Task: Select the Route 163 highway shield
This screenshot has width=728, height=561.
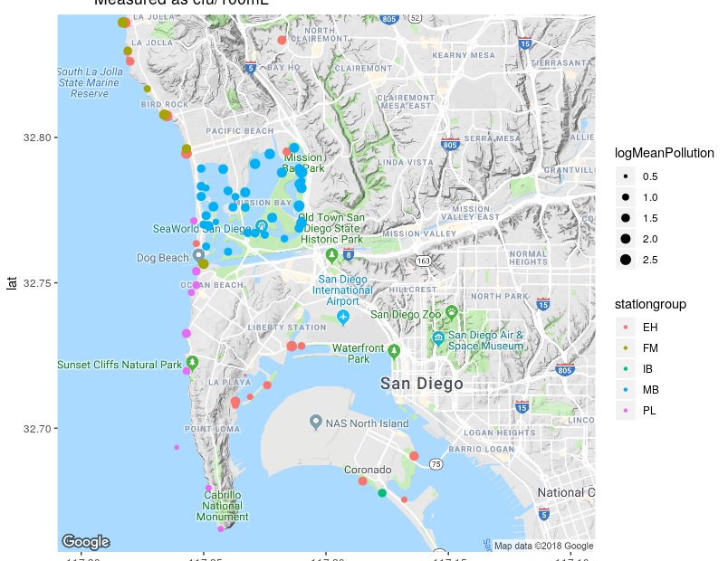Action: click(x=423, y=261)
